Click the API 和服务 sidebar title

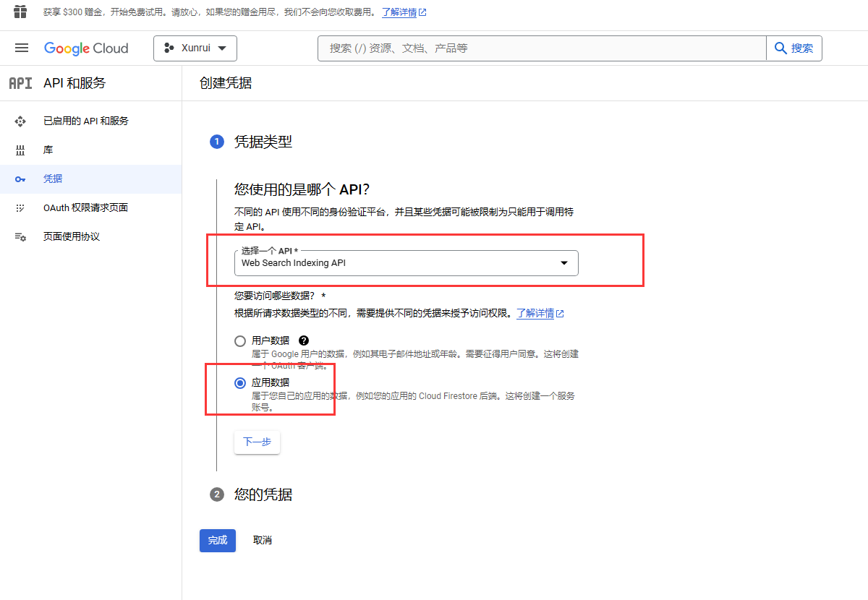coord(75,83)
